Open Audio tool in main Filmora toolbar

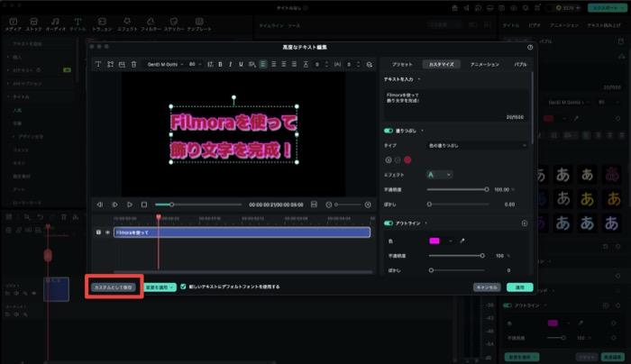(x=55, y=24)
